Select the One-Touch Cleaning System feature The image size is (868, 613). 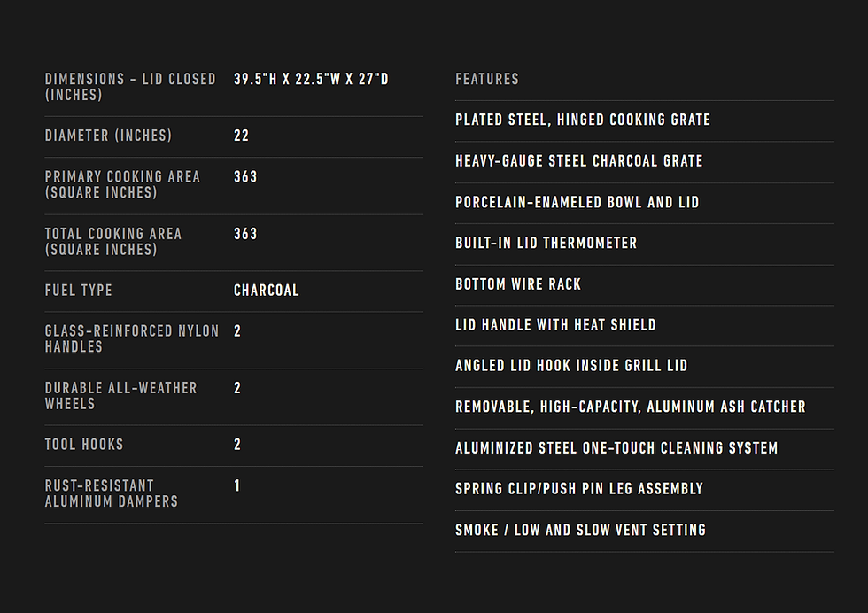click(616, 448)
